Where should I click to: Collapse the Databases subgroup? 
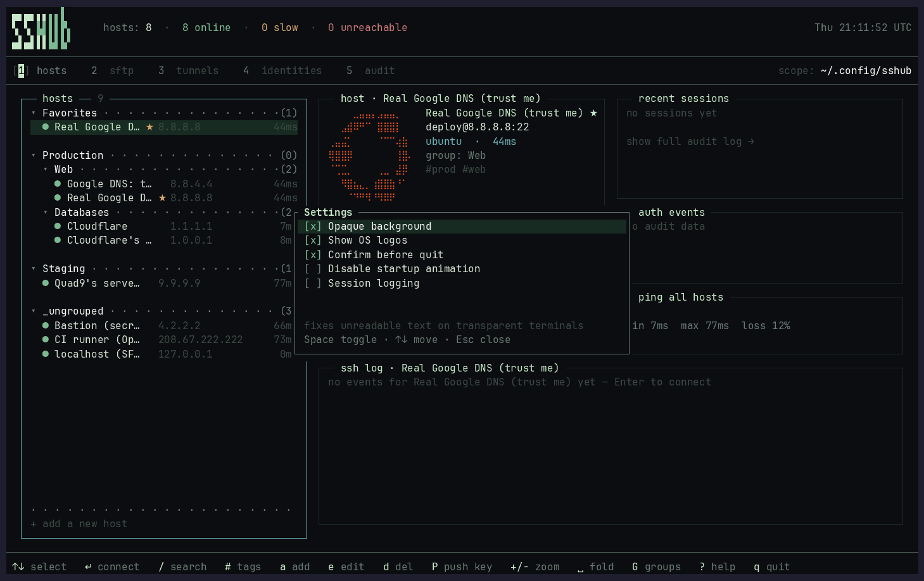coord(46,212)
